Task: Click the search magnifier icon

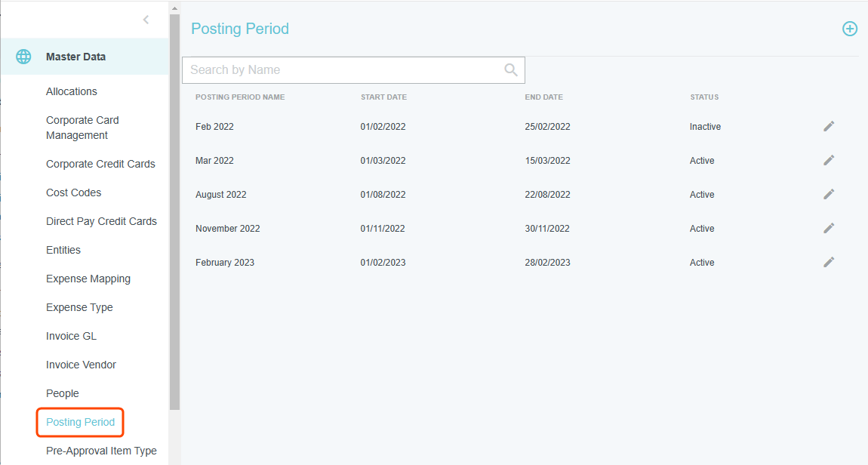Action: click(x=511, y=70)
